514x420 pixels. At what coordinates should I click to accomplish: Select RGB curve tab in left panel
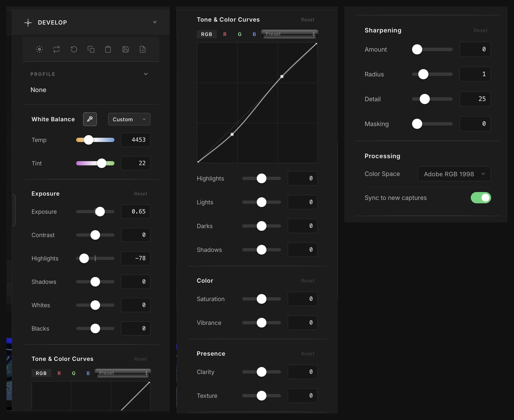click(41, 373)
